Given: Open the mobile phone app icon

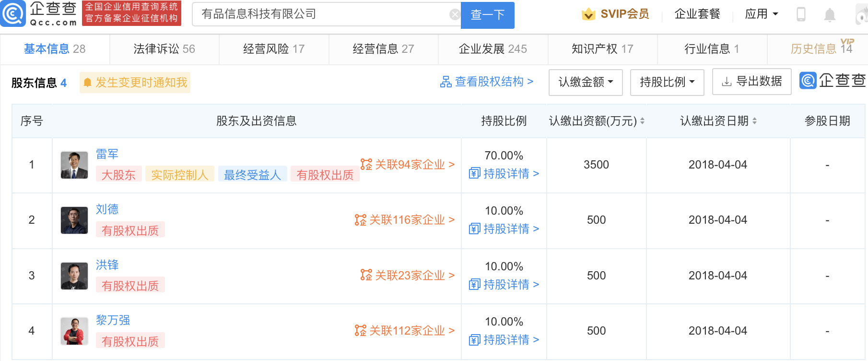Looking at the screenshot, I should [x=801, y=14].
